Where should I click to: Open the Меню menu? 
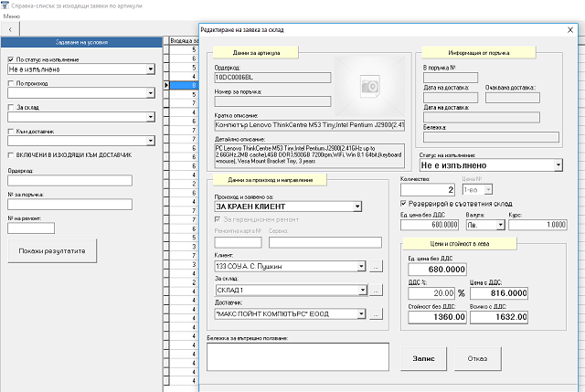(12, 16)
